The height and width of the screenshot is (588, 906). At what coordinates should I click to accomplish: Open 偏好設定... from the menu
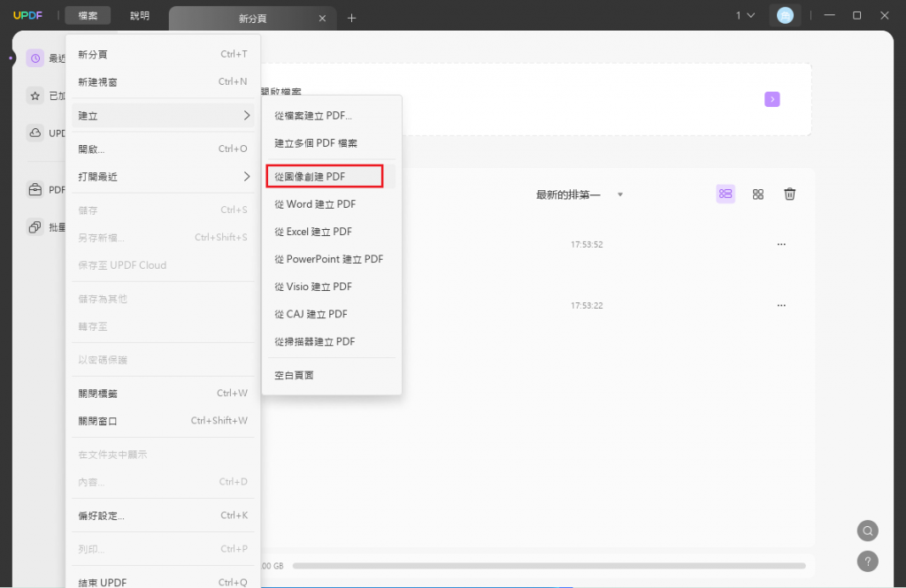163,515
